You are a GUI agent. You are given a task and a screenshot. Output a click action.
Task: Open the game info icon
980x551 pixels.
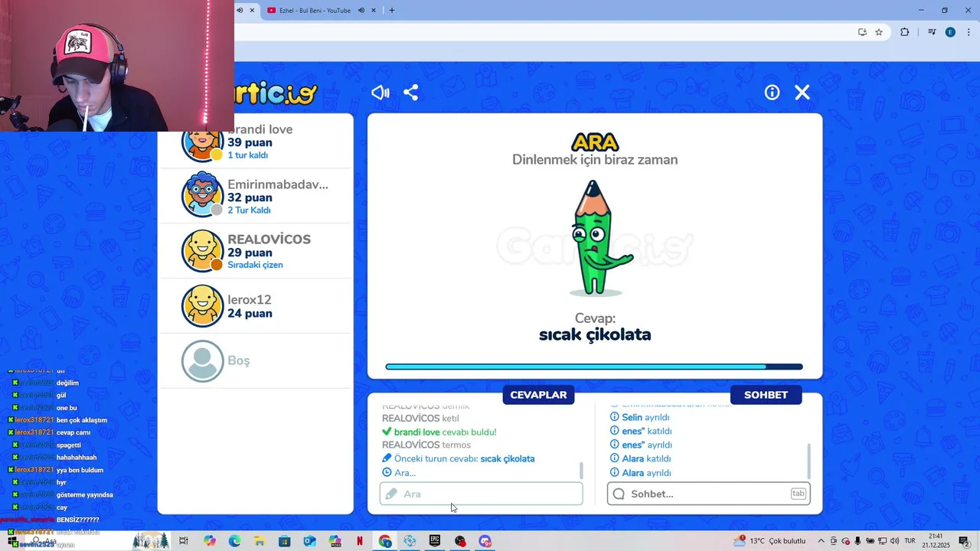click(x=772, y=93)
